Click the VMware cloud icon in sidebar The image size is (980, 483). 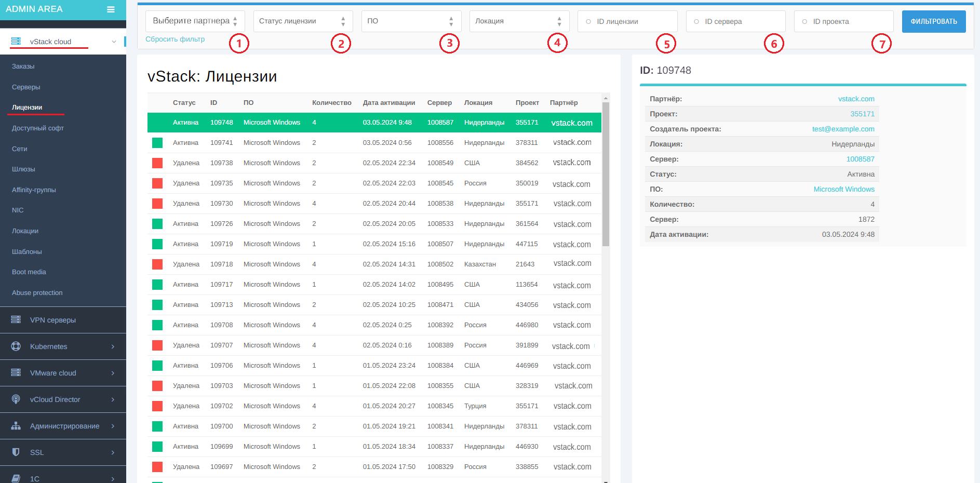[16, 373]
